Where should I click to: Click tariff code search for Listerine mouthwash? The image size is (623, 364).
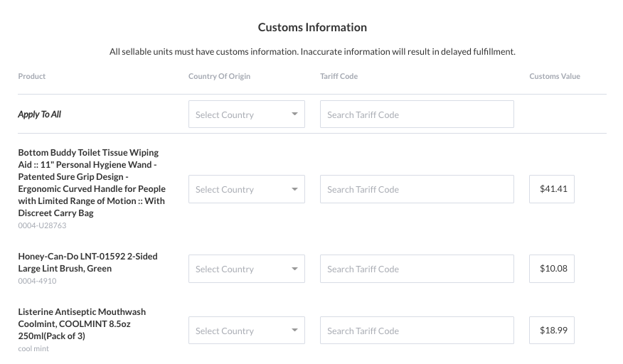click(416, 331)
